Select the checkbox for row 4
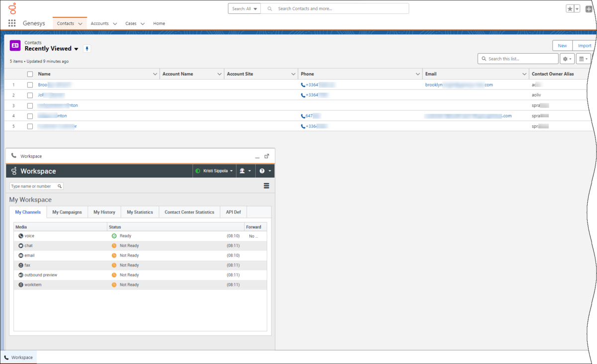 [30, 116]
